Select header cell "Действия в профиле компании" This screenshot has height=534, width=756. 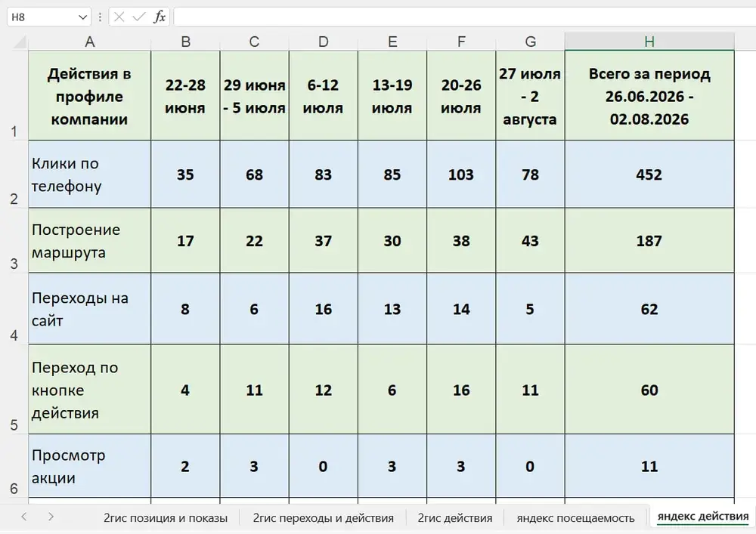coord(90,96)
